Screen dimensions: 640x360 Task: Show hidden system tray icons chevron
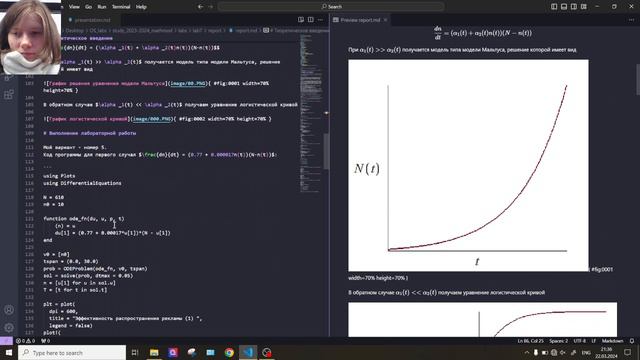pos(527,352)
